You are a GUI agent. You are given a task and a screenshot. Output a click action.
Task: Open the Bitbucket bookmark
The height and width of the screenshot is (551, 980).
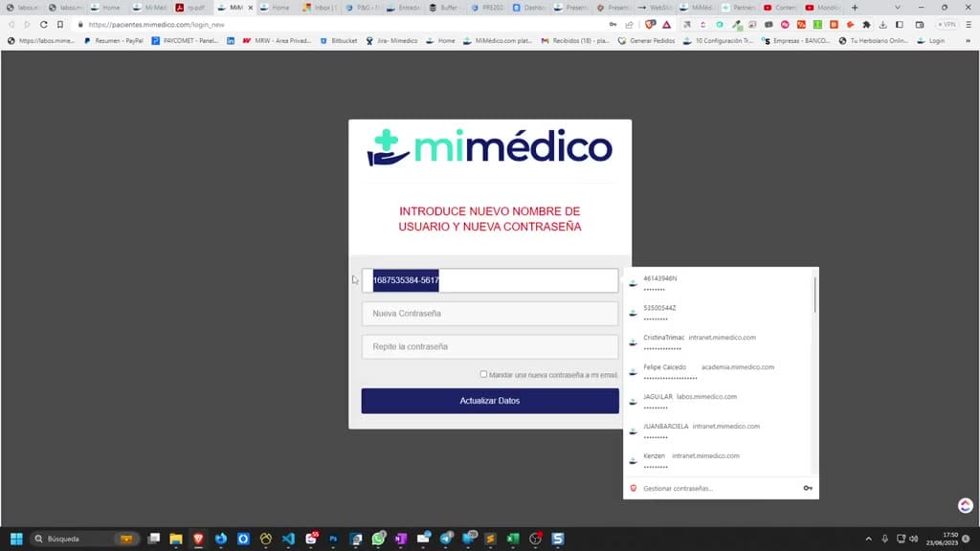click(x=339, y=40)
